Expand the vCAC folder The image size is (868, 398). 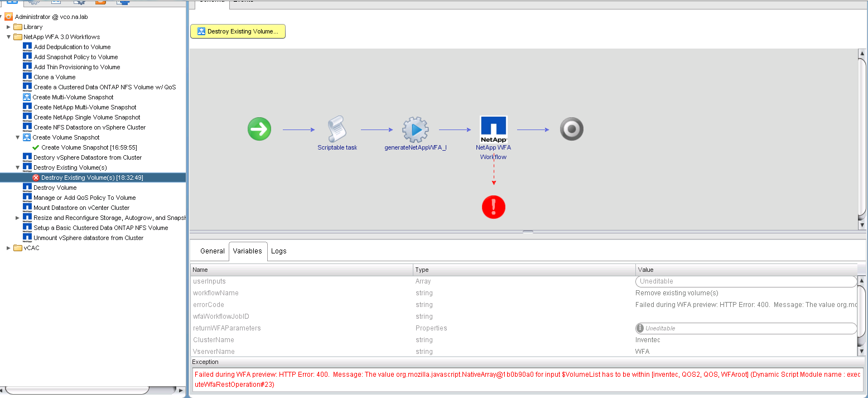[x=8, y=248]
